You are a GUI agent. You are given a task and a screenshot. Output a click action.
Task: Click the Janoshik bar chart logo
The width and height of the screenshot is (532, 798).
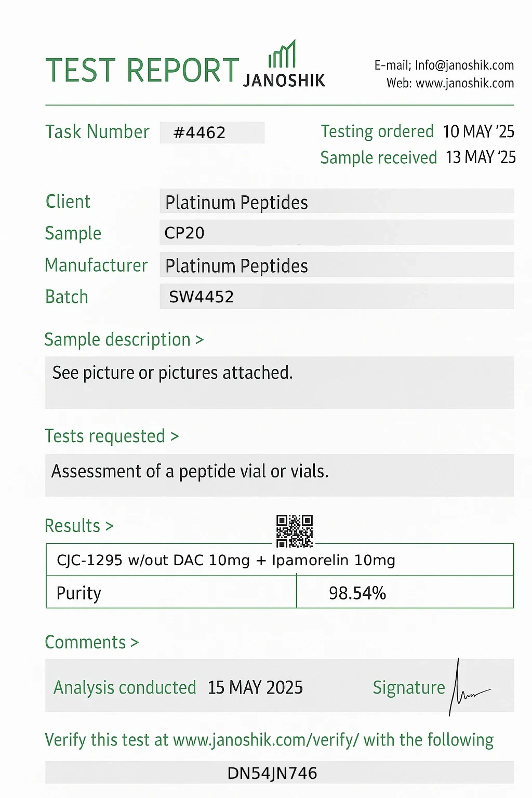[282, 55]
